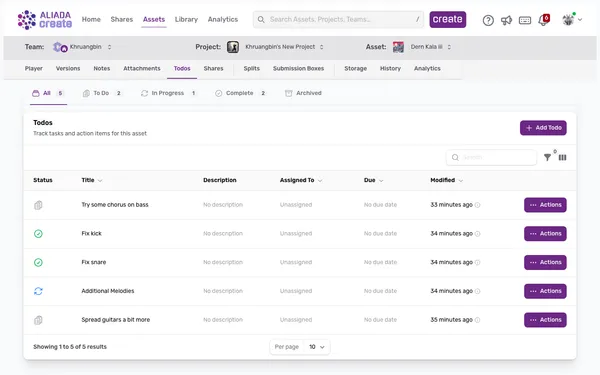The image size is (600, 375).
Task: Click the project thumbnail image
Action: (x=233, y=47)
